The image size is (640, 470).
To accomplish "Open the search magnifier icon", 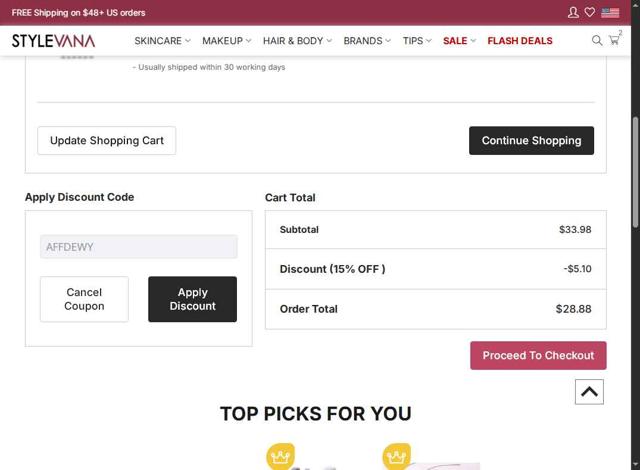I will tap(597, 41).
